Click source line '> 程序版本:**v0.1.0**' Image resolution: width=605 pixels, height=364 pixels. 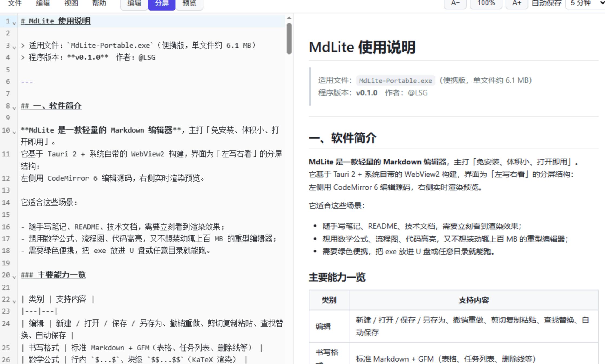tap(88, 57)
